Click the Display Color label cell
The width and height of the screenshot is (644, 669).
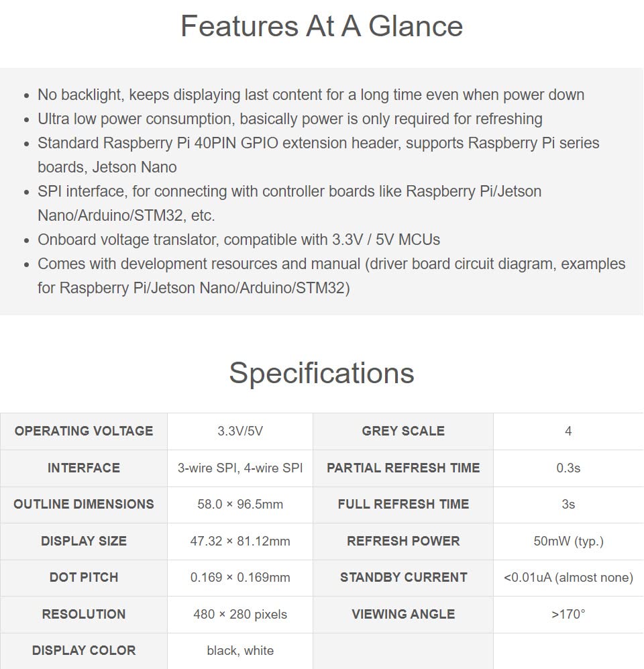point(84,650)
